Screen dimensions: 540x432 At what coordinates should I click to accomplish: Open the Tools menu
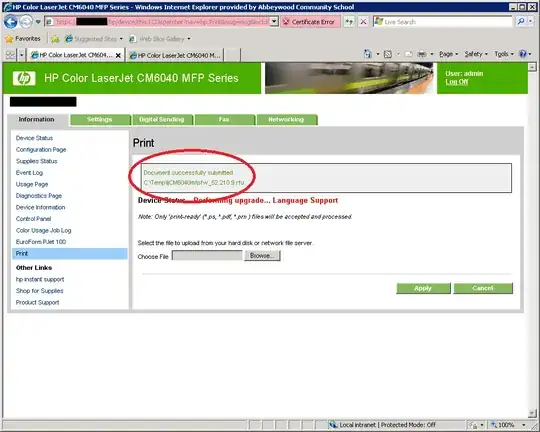pyautogui.click(x=504, y=54)
